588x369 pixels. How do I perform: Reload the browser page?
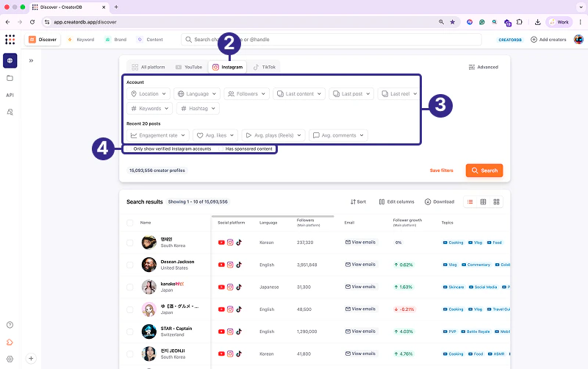coord(32,22)
